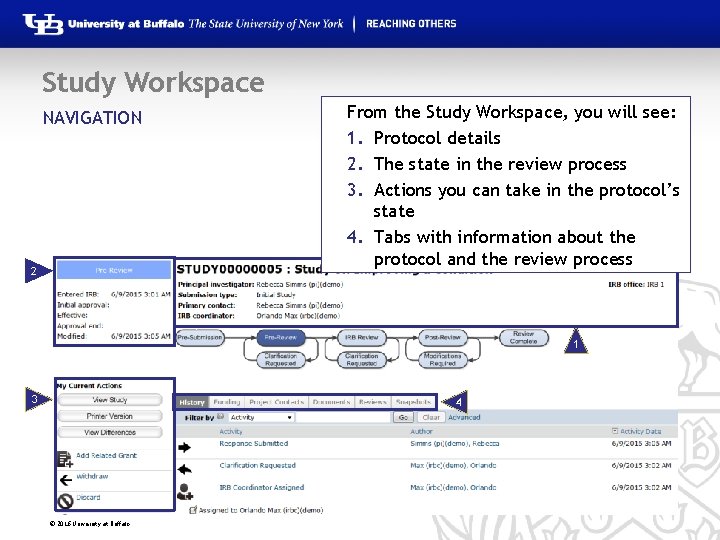The image size is (720, 540).
Task: Click the Withdraw link
Action: pyautogui.click(x=92, y=476)
